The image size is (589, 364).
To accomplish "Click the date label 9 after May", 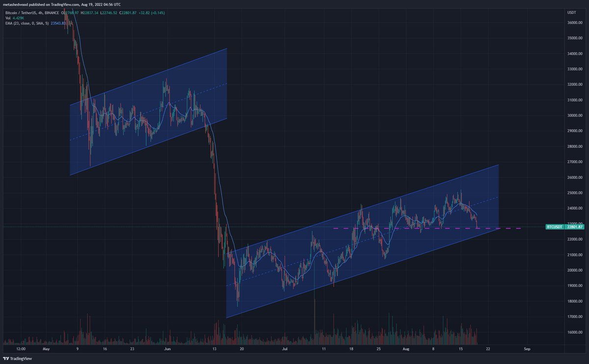I will pos(78,349).
